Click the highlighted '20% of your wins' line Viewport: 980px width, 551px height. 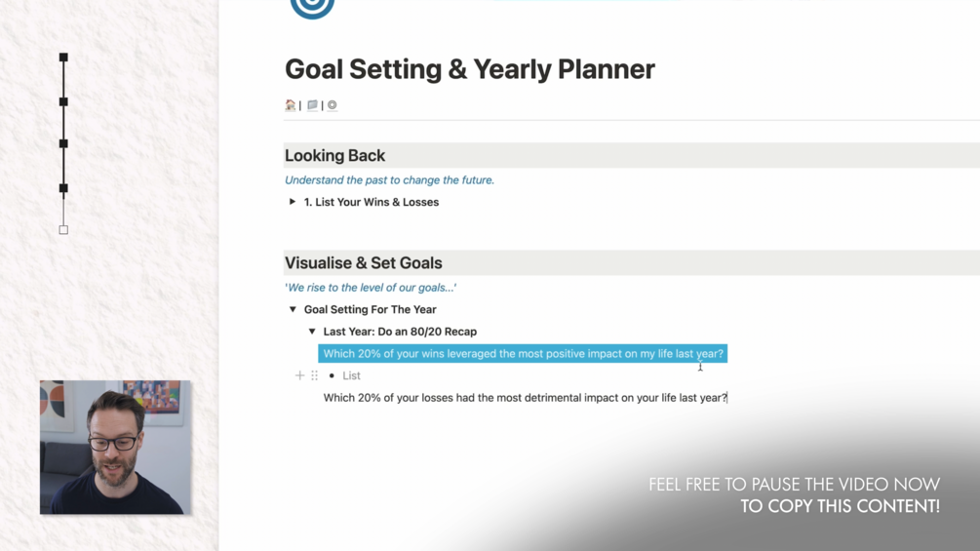(523, 354)
